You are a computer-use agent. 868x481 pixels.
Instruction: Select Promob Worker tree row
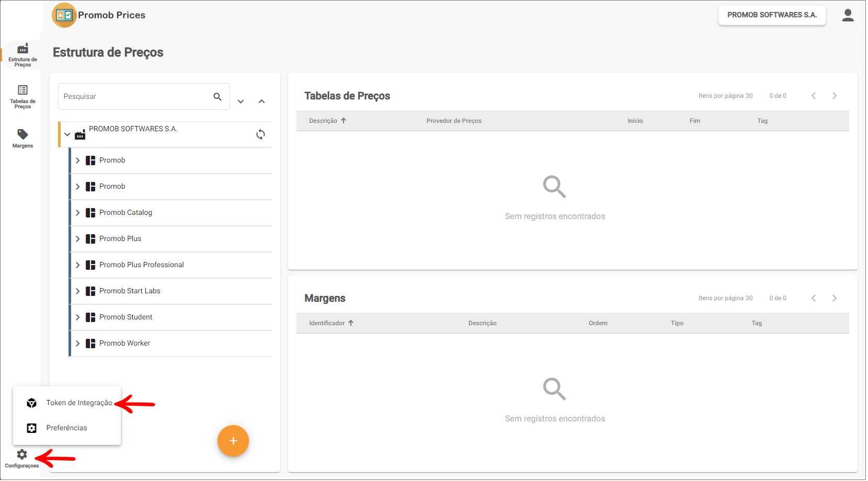point(171,343)
